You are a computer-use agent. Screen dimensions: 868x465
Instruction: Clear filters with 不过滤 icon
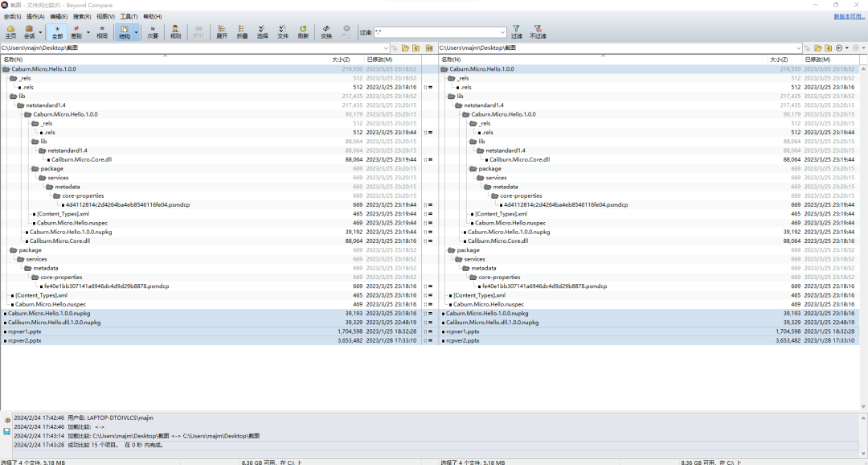pyautogui.click(x=538, y=31)
